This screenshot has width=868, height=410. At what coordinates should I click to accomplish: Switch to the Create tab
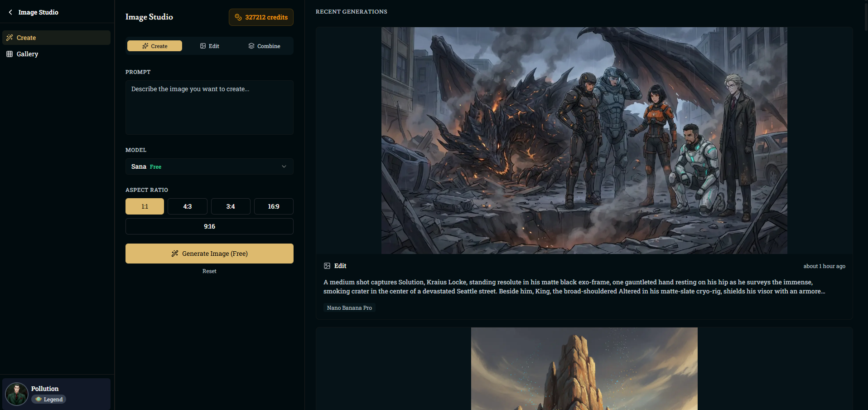[154, 46]
